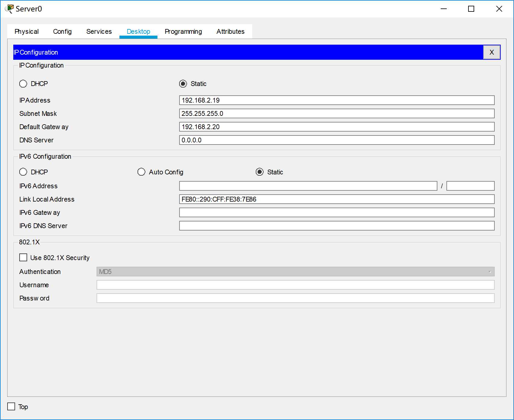Select the IPv6 DHCP radio button
Image resolution: width=514 pixels, height=420 pixels.
23,172
